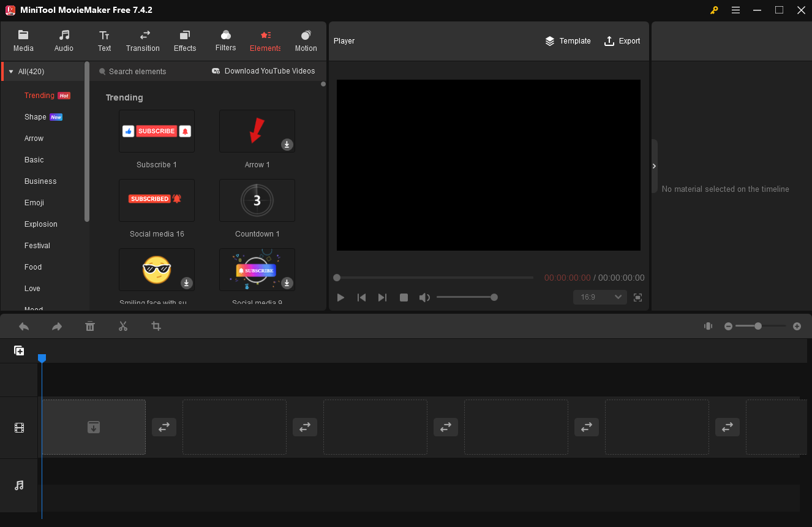Select the Emoji category

point(34,203)
